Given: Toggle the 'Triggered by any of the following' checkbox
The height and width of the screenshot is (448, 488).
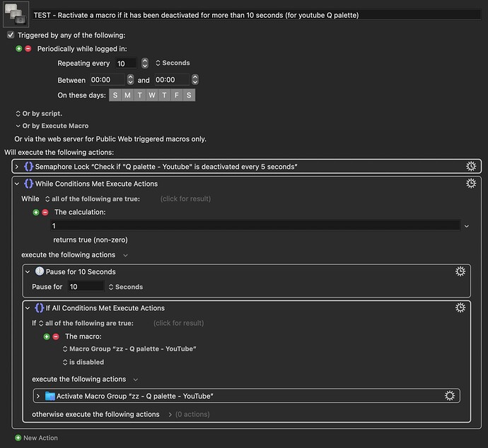Looking at the screenshot, I should [10, 35].
